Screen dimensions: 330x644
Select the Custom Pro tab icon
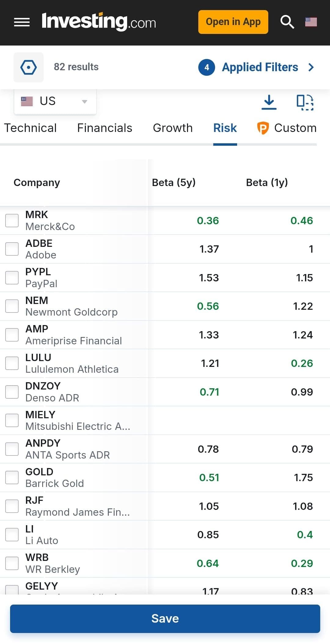pyautogui.click(x=263, y=128)
